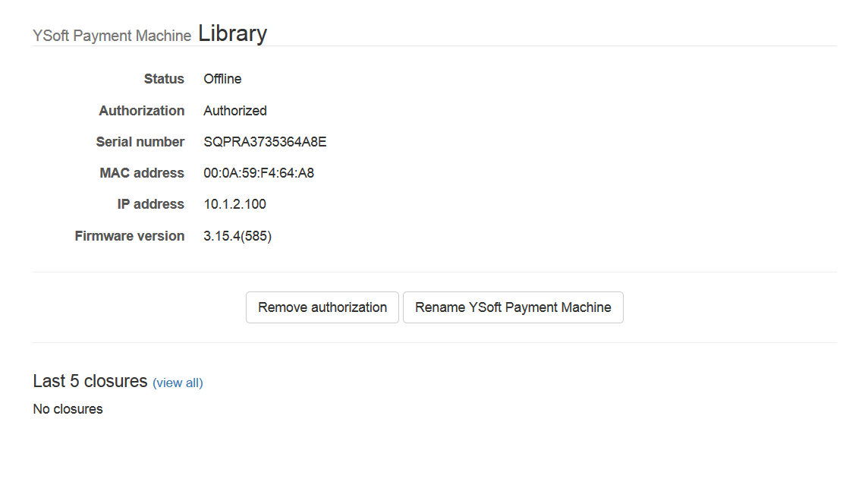Select the IP address value 10.1.2.100

(234, 204)
